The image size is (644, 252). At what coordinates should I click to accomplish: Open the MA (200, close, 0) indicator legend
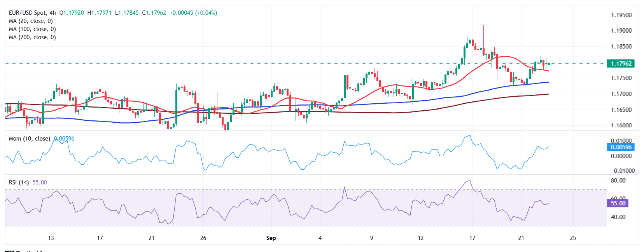pos(32,37)
